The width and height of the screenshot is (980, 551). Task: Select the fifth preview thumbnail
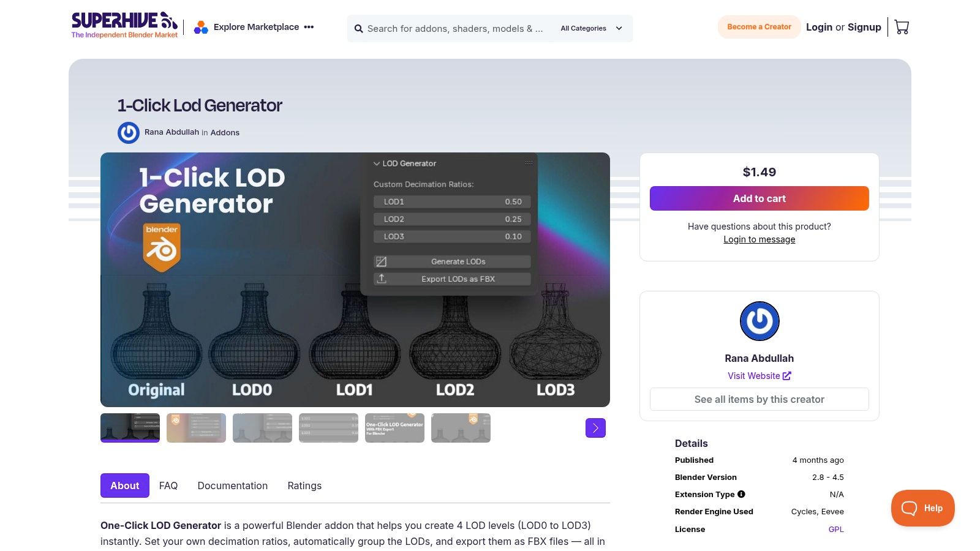pos(394,428)
